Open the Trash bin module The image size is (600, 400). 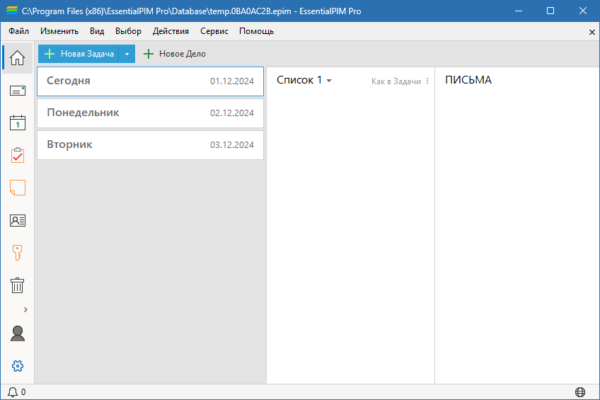pos(17,286)
